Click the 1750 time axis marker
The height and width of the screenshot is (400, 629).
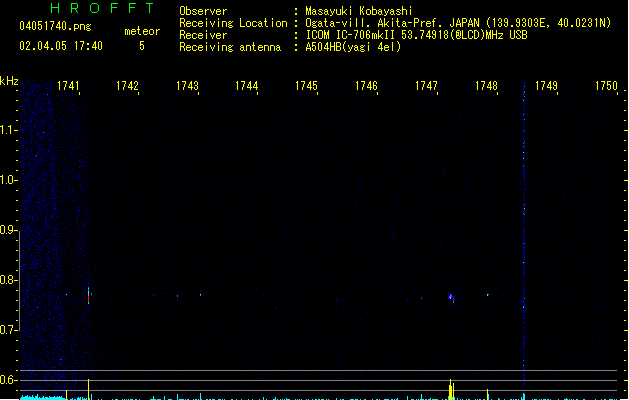606,86
